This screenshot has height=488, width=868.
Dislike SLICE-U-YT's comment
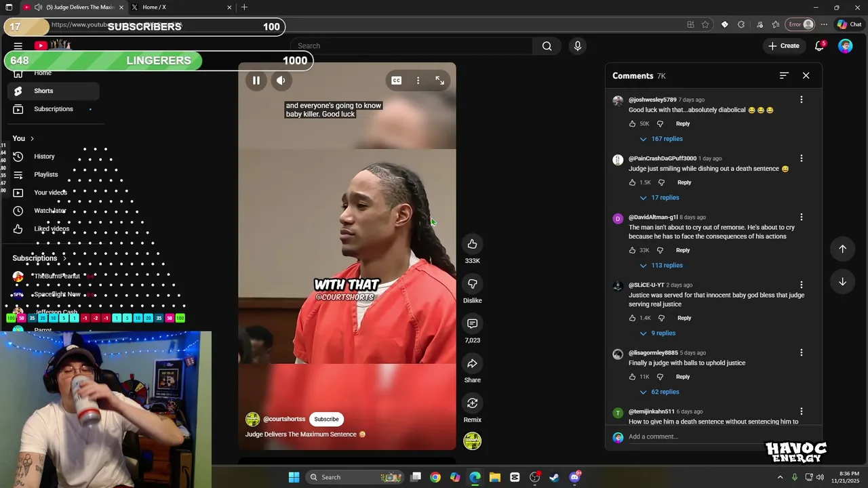661,318
